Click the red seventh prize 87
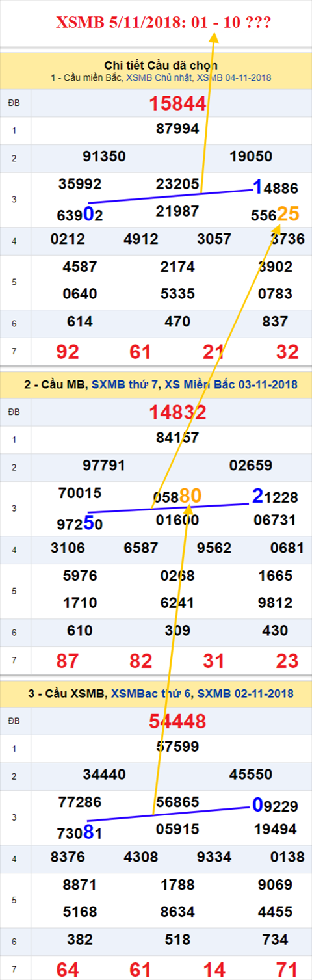Image resolution: width=312 pixels, height=980 pixels. (x=68, y=661)
